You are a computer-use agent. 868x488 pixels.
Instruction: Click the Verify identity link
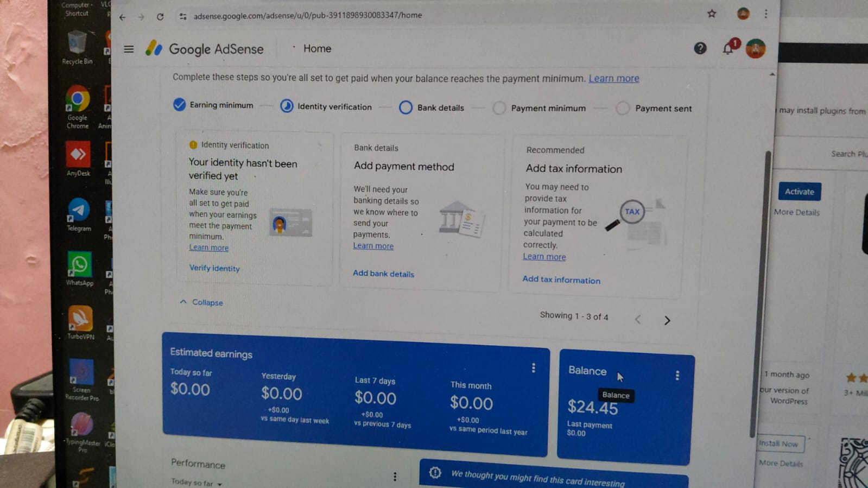214,268
